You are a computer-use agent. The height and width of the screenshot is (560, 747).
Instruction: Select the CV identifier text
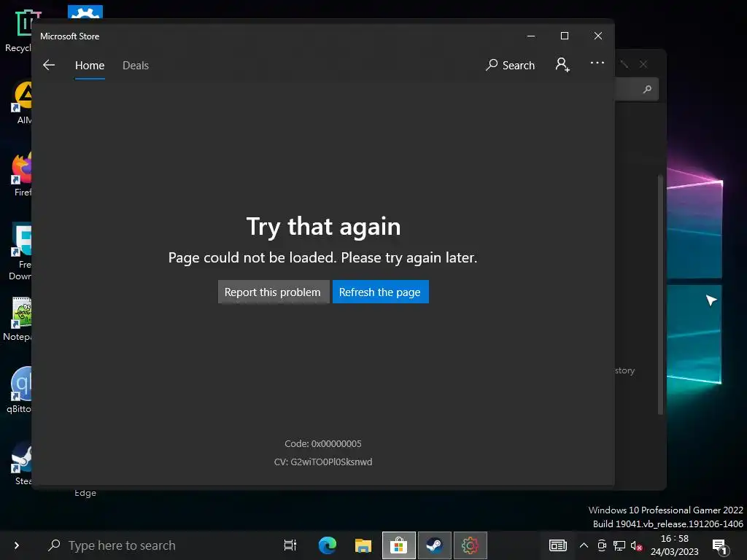323,462
